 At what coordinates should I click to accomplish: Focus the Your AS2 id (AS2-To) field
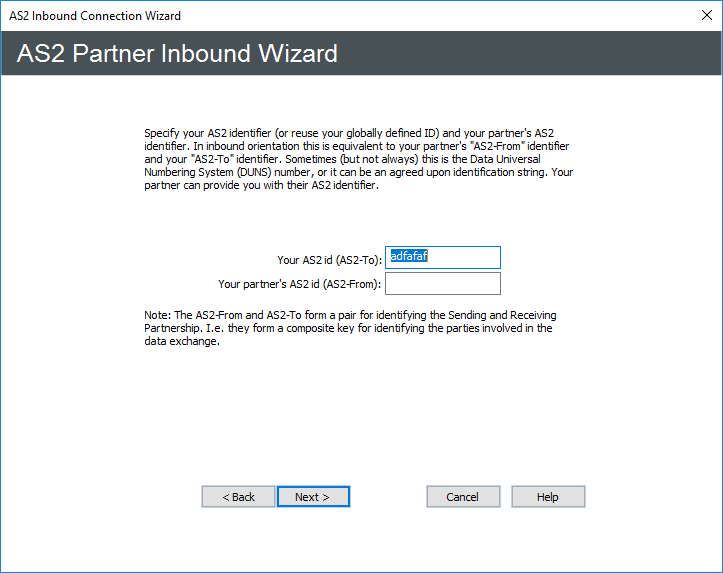(x=442, y=258)
